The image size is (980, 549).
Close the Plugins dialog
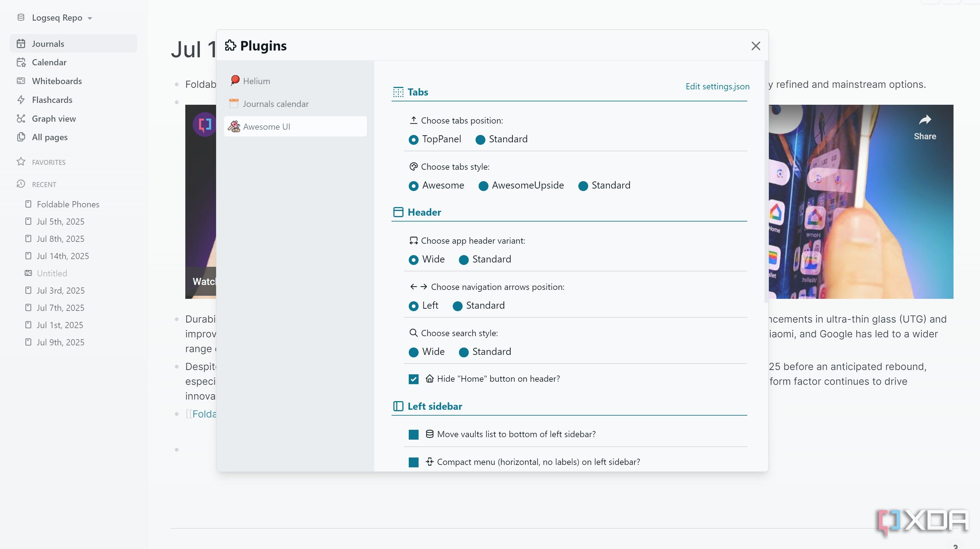click(756, 46)
